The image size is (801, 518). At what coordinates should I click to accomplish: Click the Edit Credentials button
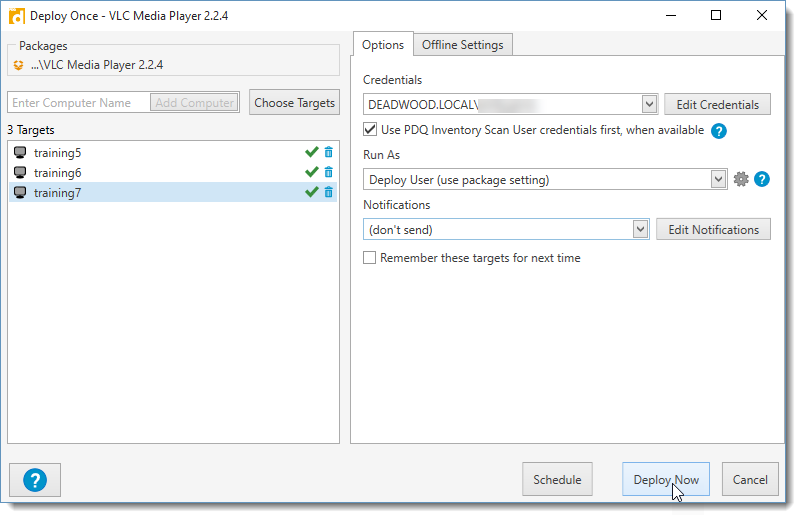pos(717,104)
